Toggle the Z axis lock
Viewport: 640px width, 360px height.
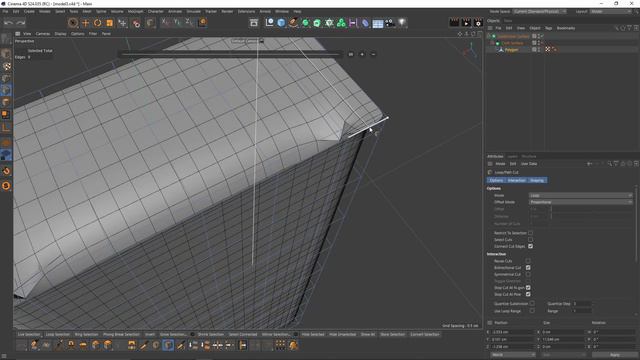[x=188, y=22]
